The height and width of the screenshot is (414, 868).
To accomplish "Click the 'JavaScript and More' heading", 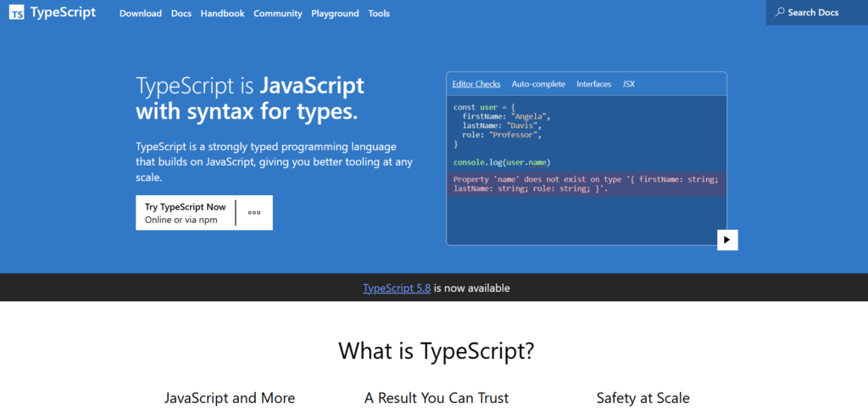I will pyautogui.click(x=230, y=398).
